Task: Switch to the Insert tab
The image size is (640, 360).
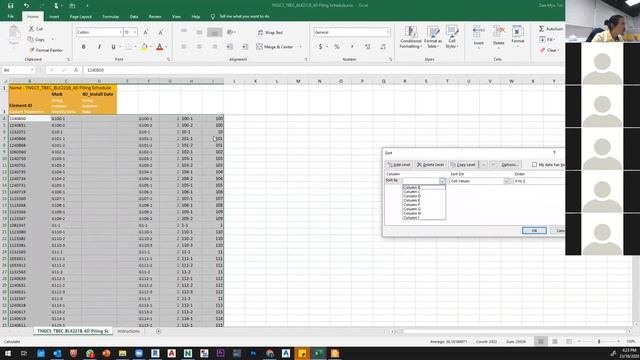Action: [x=54, y=17]
